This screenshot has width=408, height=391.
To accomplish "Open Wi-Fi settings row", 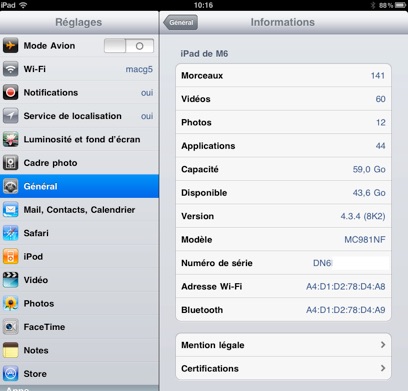I will (x=79, y=69).
